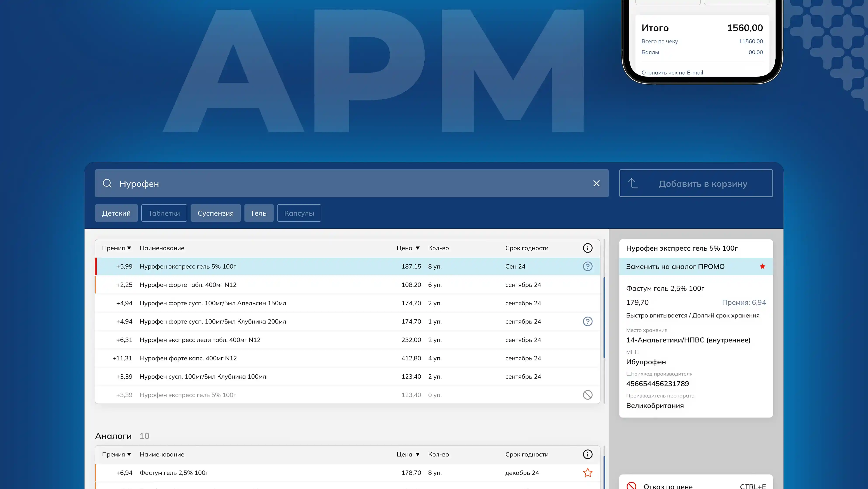Click the star icon on Фастум гель row
Image resolution: width=868 pixels, height=489 pixels.
coord(587,473)
